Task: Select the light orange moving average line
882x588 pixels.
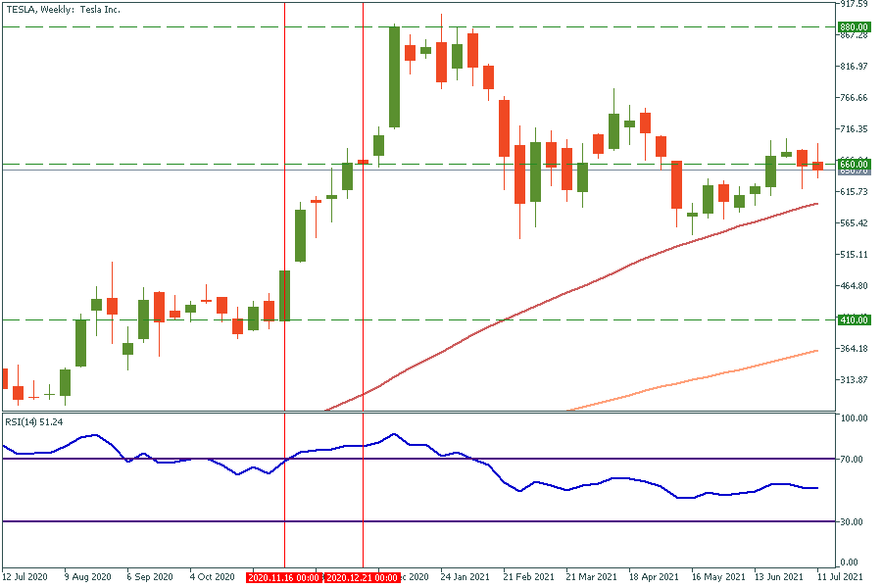Action: pos(686,382)
